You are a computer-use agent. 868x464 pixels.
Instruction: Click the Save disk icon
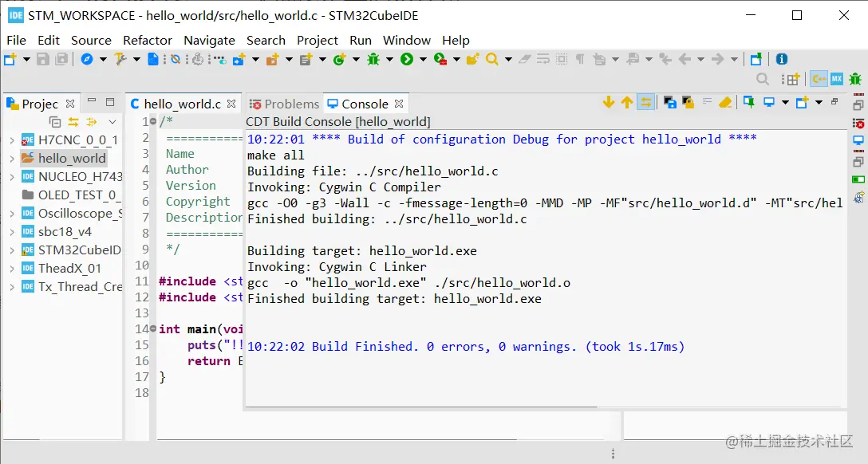pyautogui.click(x=42, y=59)
